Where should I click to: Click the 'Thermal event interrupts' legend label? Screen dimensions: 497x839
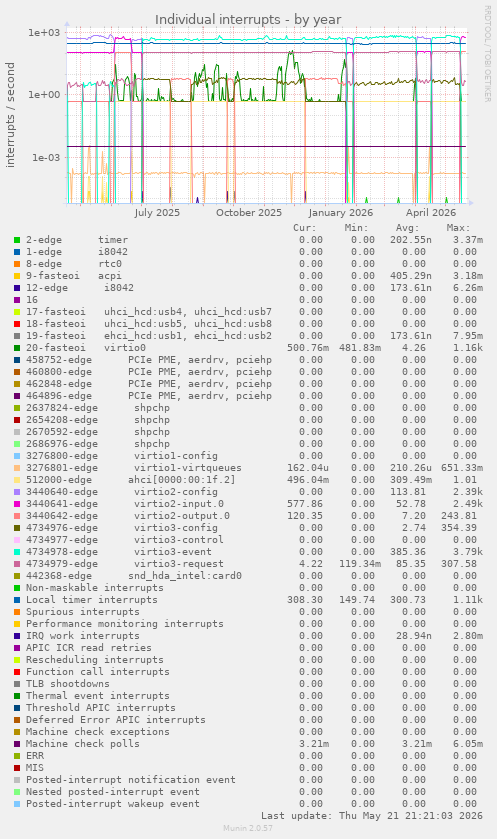tap(98, 696)
